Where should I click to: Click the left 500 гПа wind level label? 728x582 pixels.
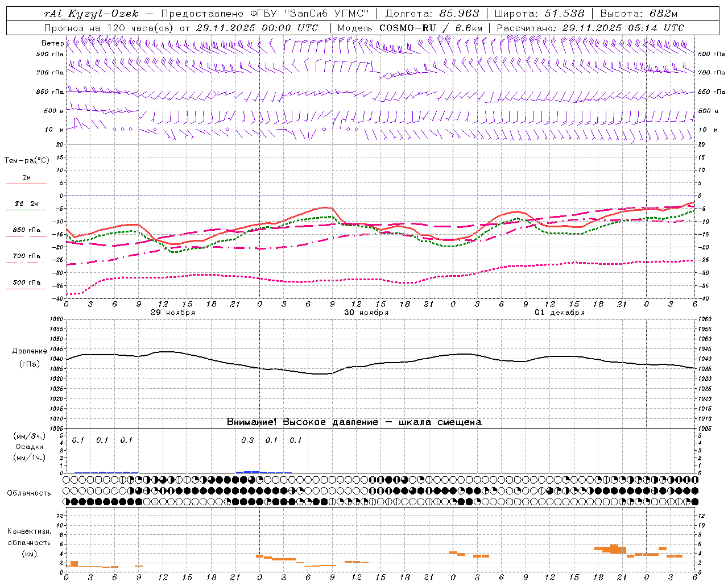pyautogui.click(x=49, y=54)
